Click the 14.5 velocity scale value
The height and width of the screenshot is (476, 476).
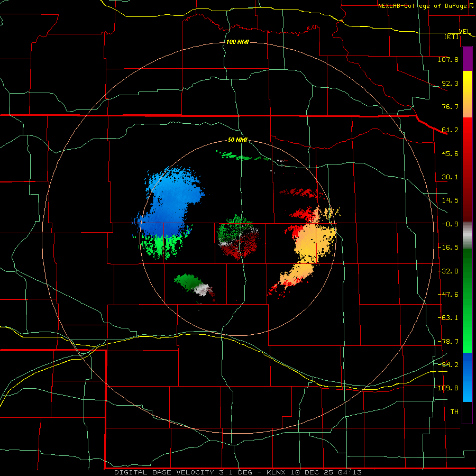click(x=450, y=200)
